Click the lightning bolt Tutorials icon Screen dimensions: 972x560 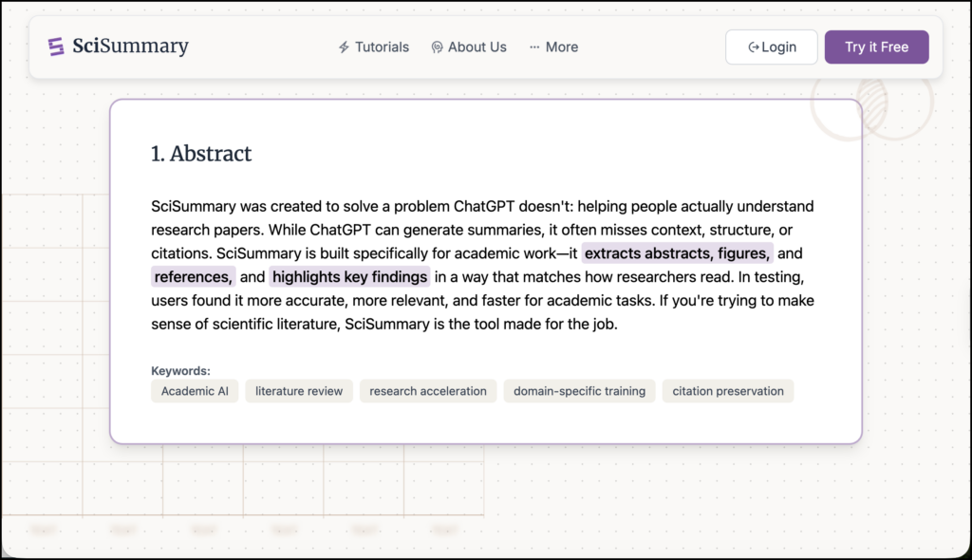click(344, 47)
